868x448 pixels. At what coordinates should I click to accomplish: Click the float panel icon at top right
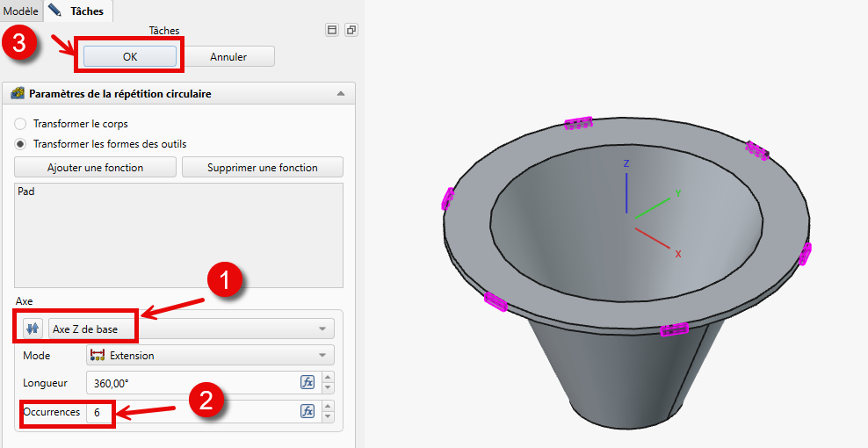351,30
